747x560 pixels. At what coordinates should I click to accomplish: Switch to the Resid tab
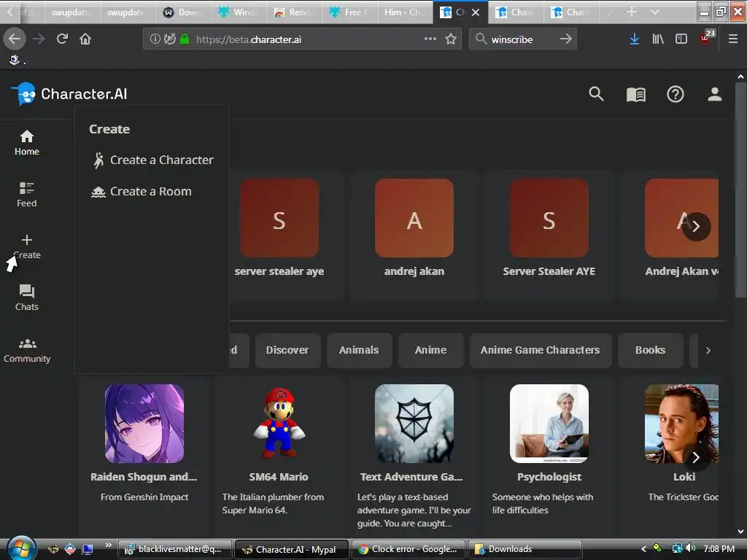294,12
